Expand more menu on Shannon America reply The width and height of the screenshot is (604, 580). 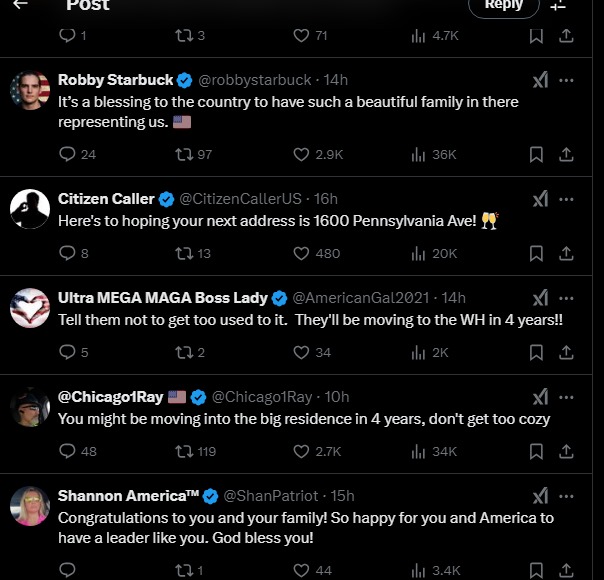[566, 495]
